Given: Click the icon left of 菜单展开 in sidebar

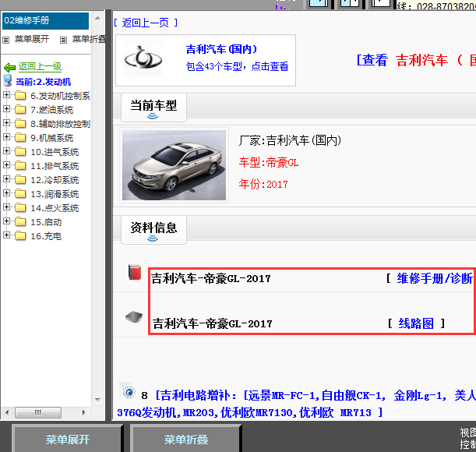Looking at the screenshot, I should 5,40.
